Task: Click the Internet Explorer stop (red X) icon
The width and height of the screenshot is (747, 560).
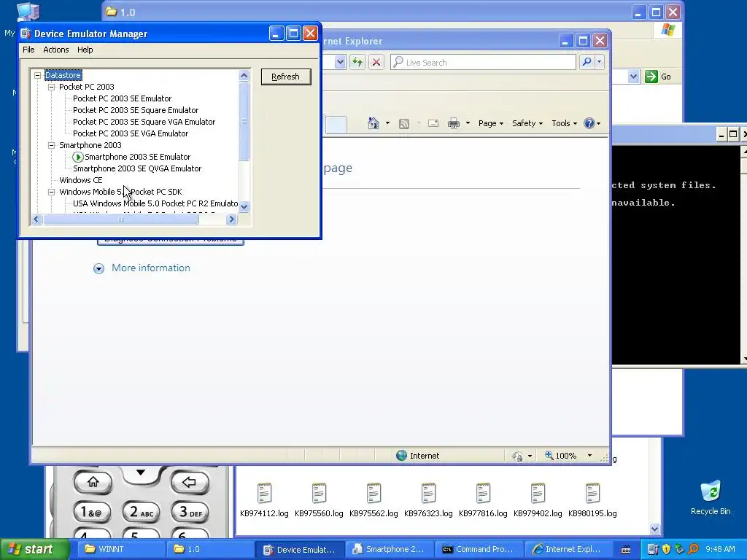Action: click(x=376, y=62)
